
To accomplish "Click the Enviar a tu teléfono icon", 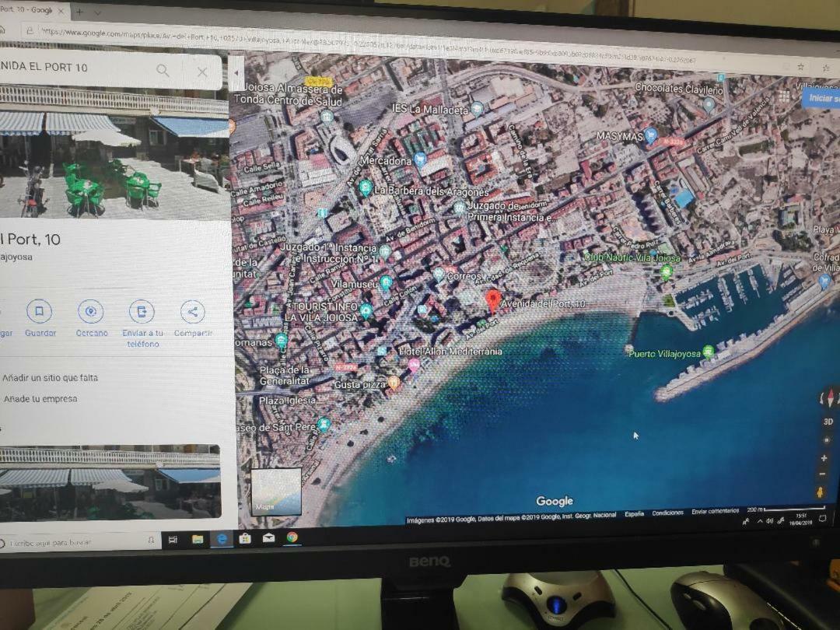I will pos(142,311).
